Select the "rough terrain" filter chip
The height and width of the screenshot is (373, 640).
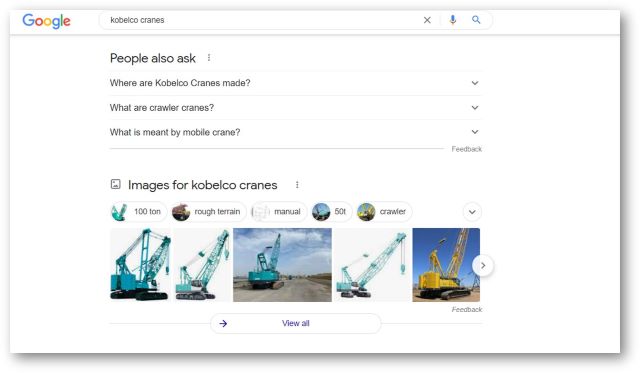(x=209, y=212)
